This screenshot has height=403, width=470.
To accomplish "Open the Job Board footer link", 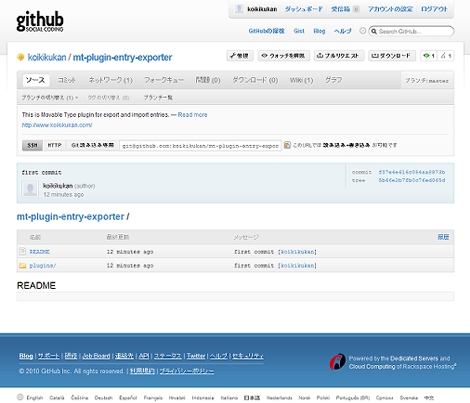I will tap(96, 356).
